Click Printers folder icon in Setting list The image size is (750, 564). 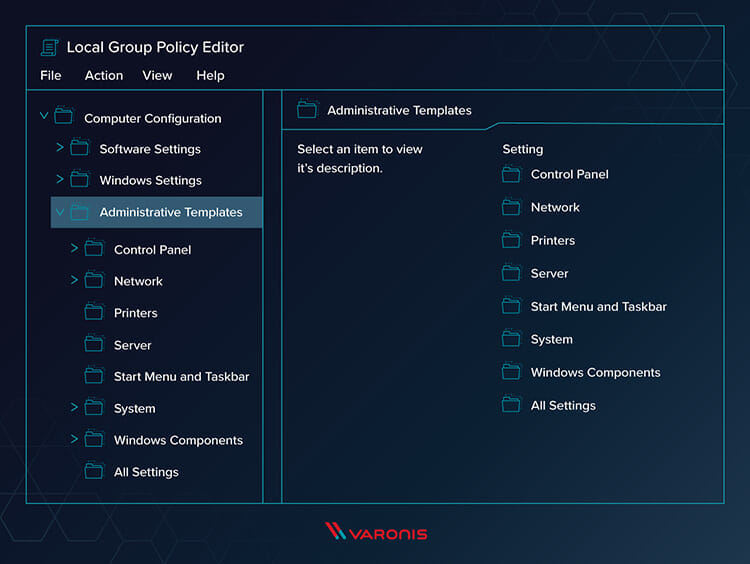coord(511,239)
